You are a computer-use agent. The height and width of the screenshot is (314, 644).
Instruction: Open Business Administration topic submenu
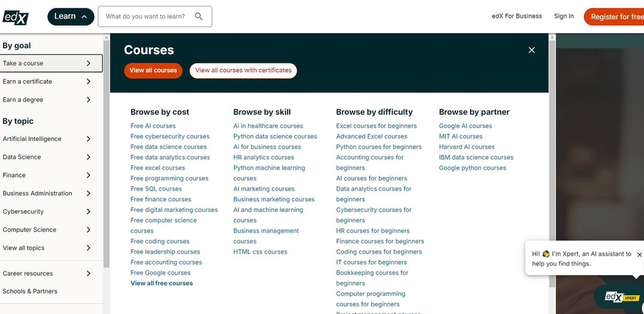(x=51, y=193)
